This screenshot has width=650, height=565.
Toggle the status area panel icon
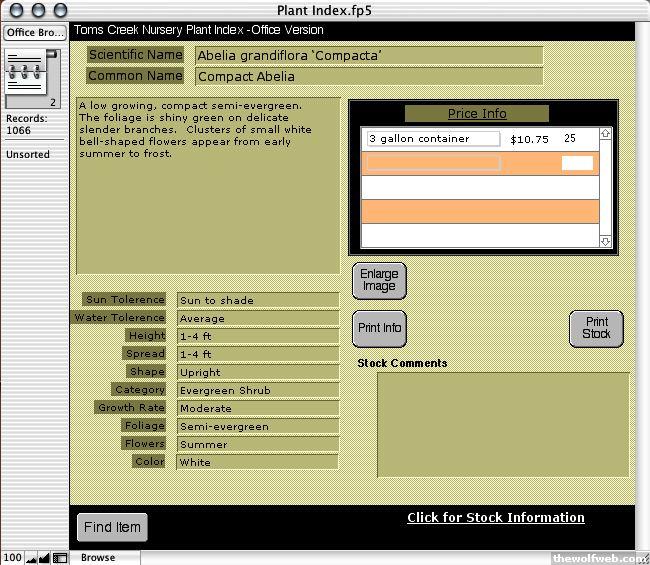click(60, 557)
